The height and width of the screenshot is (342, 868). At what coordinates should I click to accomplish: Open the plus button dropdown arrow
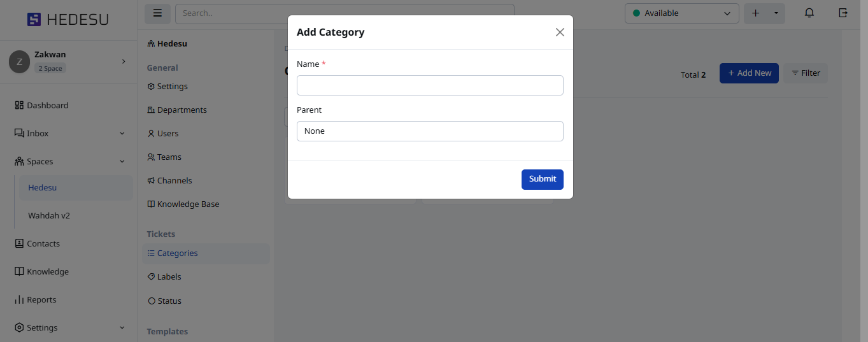pos(776,13)
